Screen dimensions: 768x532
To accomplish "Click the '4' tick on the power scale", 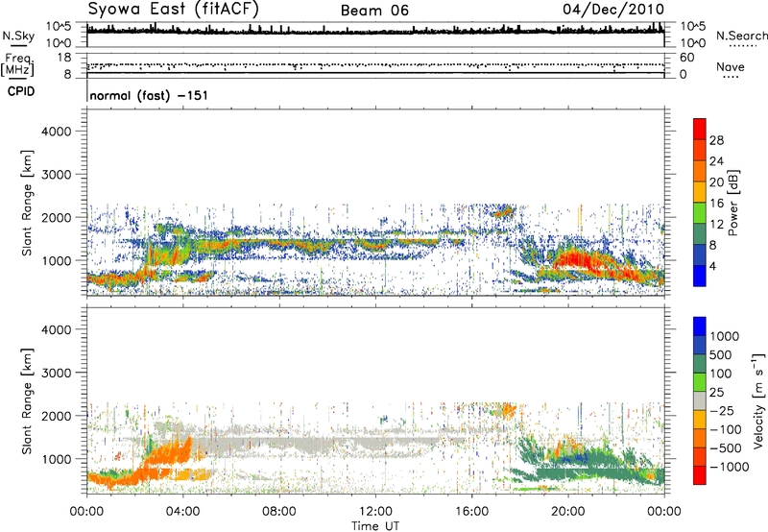I will pos(713,266).
